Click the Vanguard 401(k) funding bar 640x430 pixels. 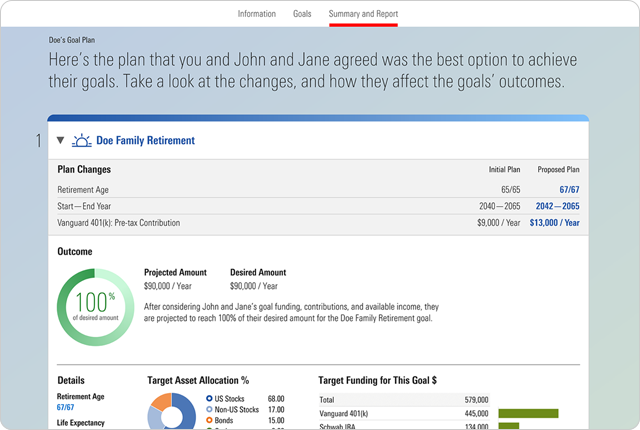(x=528, y=413)
